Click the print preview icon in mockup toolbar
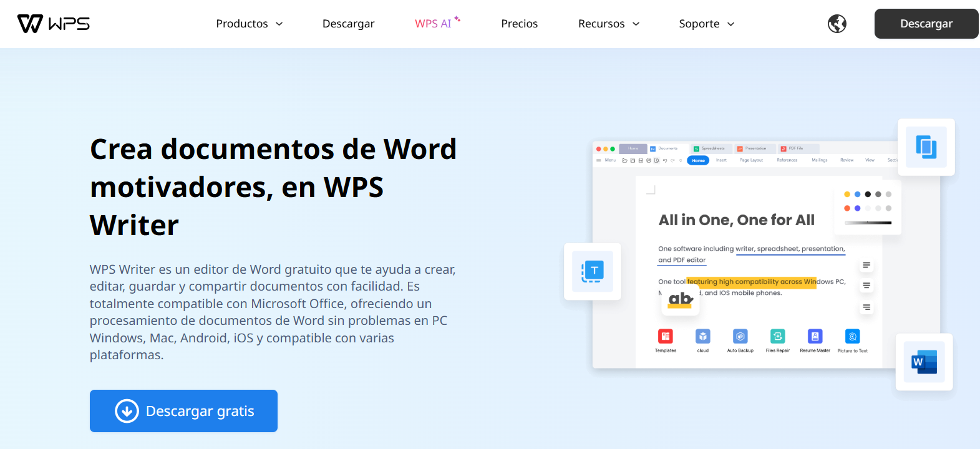Screen dimensions: 980x449 656,160
